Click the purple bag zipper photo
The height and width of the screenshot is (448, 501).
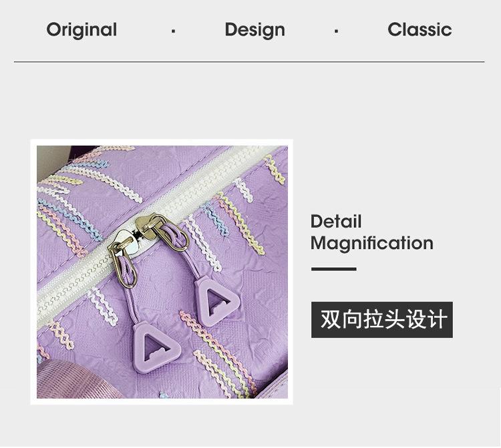(x=162, y=272)
